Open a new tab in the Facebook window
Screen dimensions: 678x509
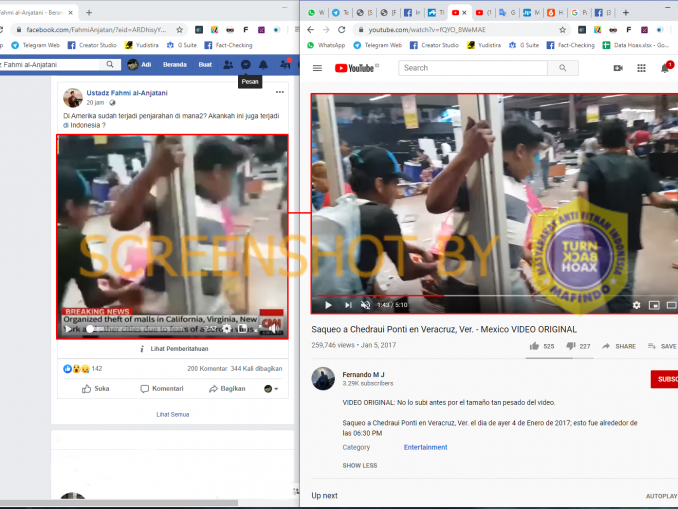89,13
